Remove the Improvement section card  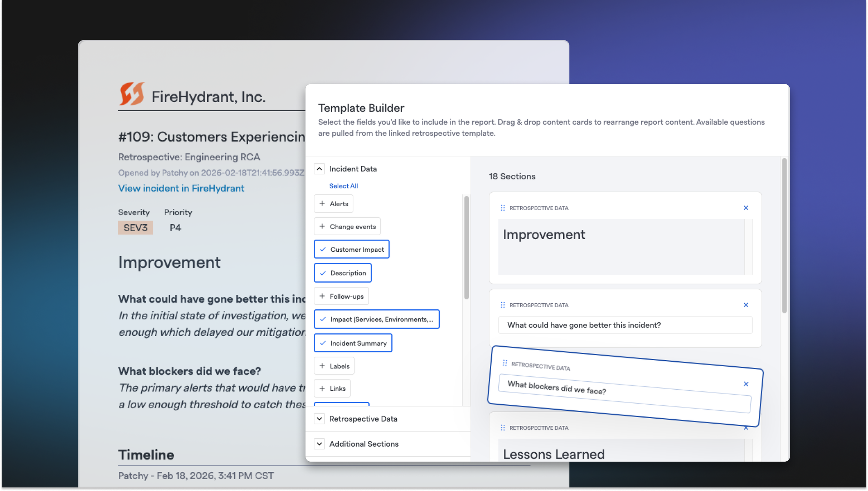point(746,208)
